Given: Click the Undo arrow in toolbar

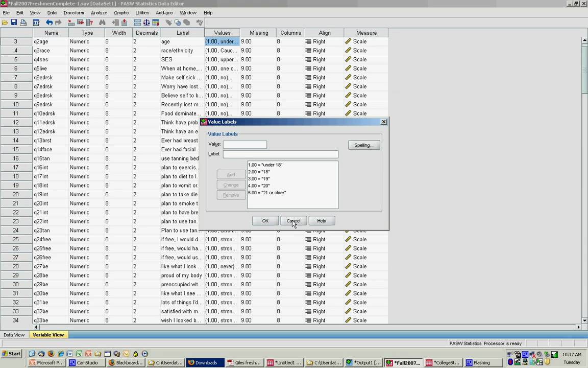Looking at the screenshot, I should [49, 22].
